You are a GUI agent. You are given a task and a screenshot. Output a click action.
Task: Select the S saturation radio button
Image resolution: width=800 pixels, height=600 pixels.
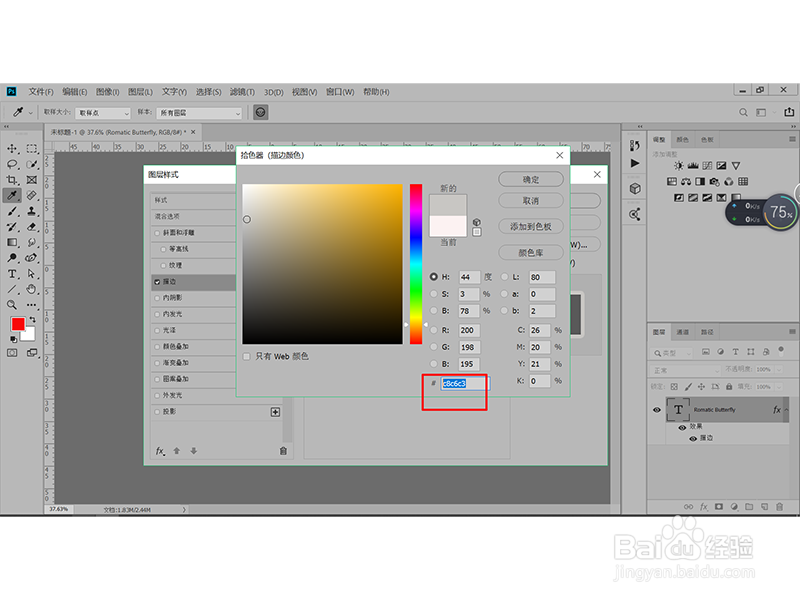pos(434,294)
